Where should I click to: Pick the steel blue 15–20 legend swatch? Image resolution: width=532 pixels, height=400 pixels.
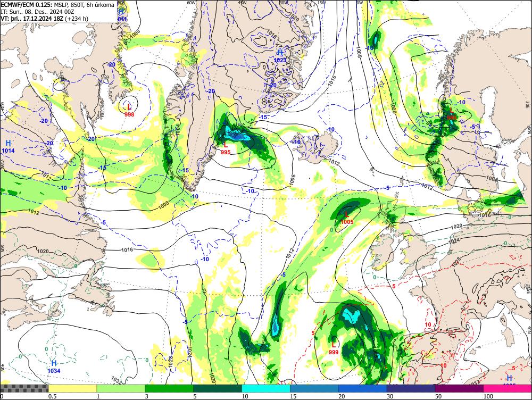pyautogui.click(x=314, y=388)
